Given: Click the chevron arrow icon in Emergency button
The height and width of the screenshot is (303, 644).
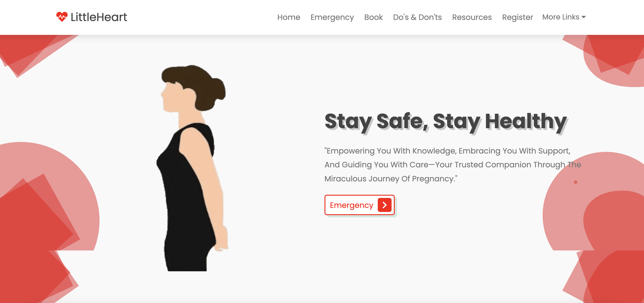Looking at the screenshot, I should 385,205.
